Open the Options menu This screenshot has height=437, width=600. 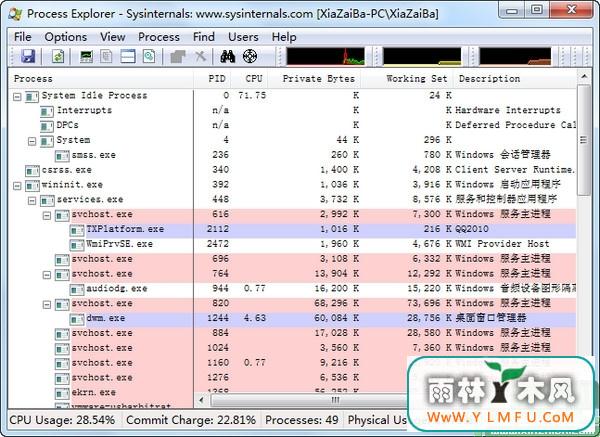click(x=65, y=37)
